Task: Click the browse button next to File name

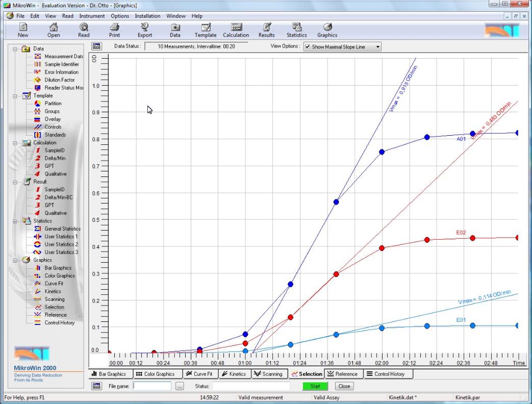Action: [179, 386]
